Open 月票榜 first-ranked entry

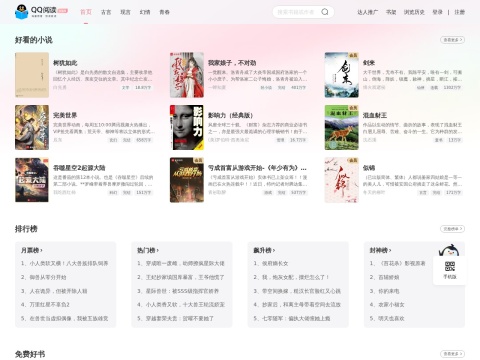click(64, 263)
